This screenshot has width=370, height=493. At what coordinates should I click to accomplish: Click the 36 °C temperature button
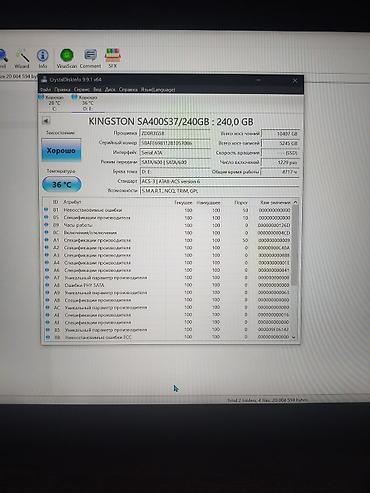(62, 184)
